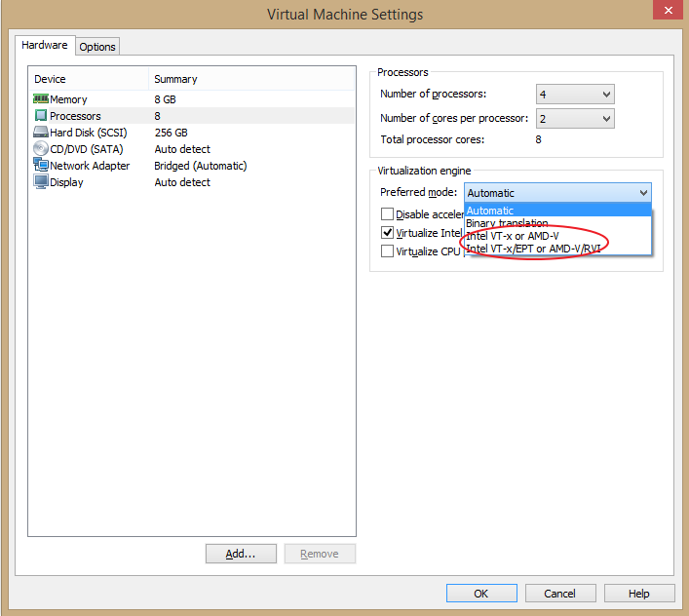Select the CD/DVD (SATA) row label

click(86, 149)
